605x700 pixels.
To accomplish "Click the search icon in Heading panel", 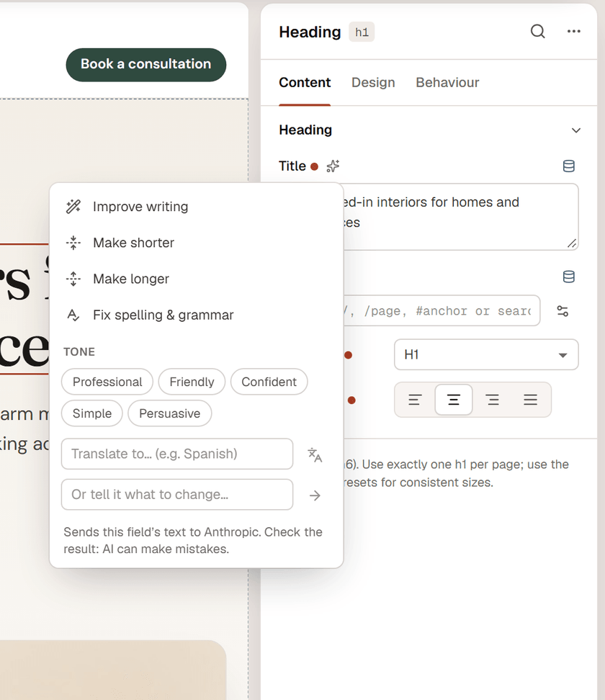I will point(537,31).
